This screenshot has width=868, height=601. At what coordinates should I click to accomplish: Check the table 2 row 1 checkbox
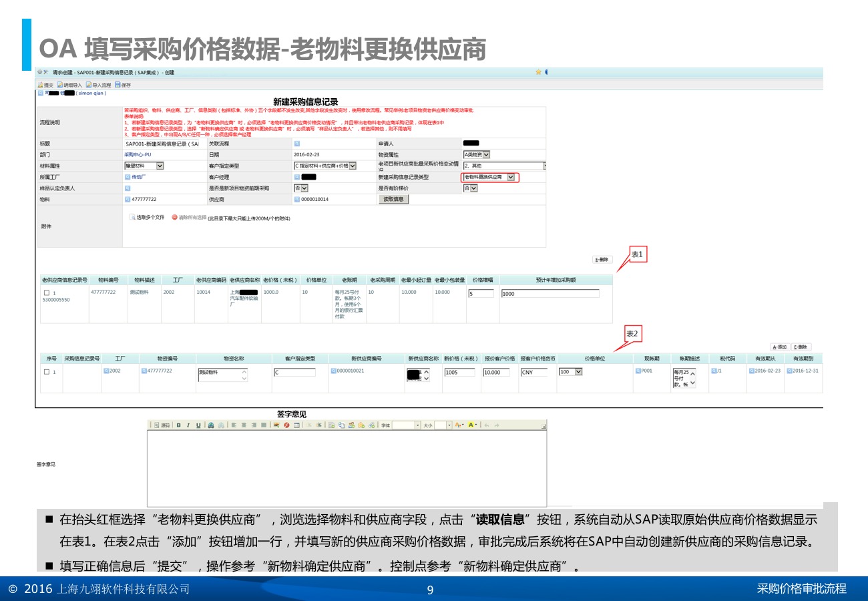(46, 372)
